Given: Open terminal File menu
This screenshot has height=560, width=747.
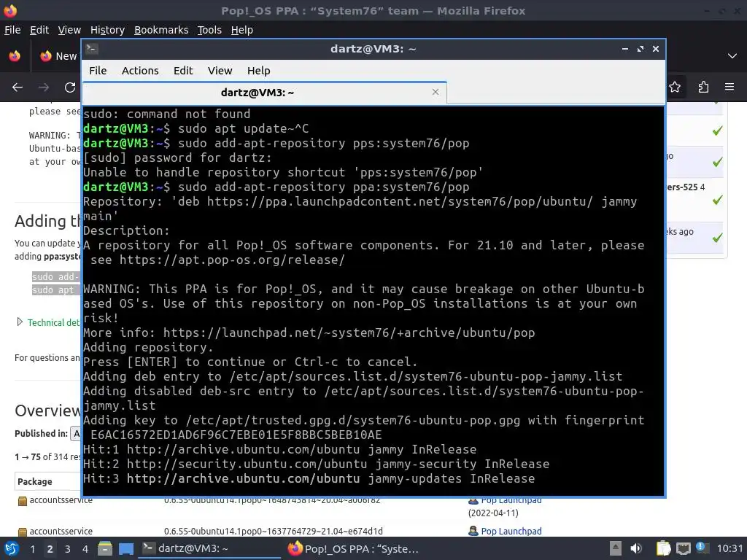Looking at the screenshot, I should (x=98, y=71).
